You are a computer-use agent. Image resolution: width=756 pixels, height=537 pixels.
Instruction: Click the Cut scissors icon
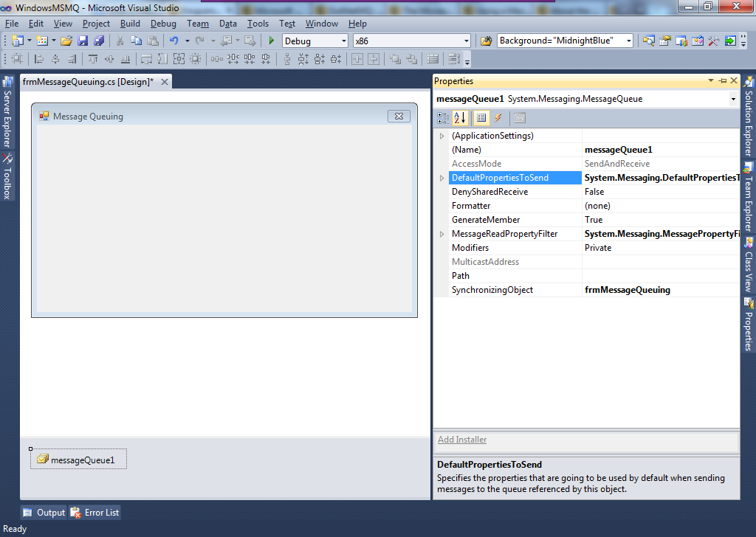(x=120, y=41)
